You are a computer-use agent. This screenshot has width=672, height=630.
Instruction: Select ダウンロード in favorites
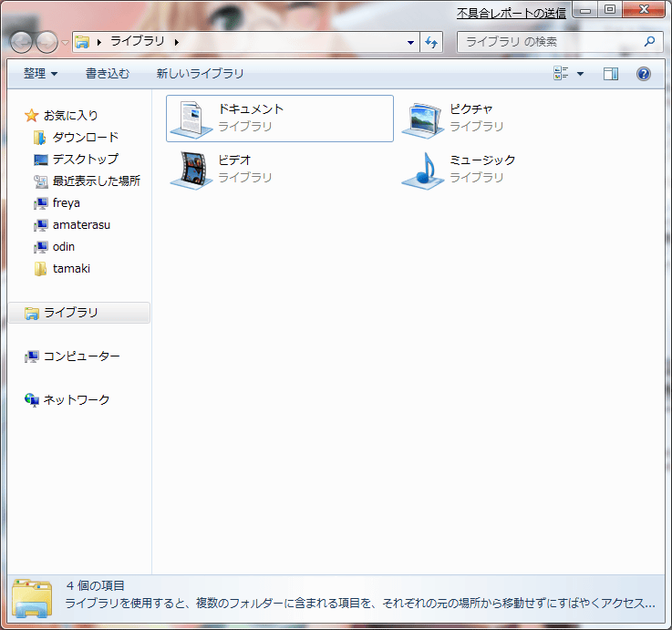click(85, 138)
